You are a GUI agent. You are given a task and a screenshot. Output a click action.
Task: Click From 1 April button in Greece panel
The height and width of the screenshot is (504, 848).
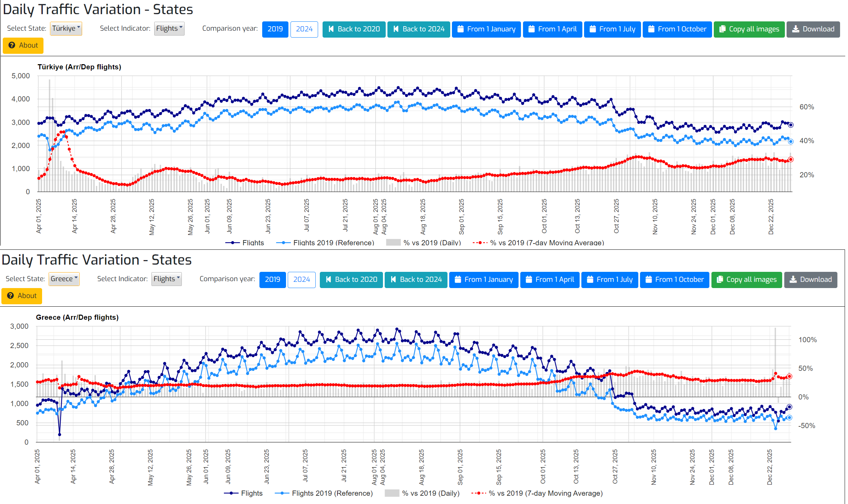[x=550, y=279]
